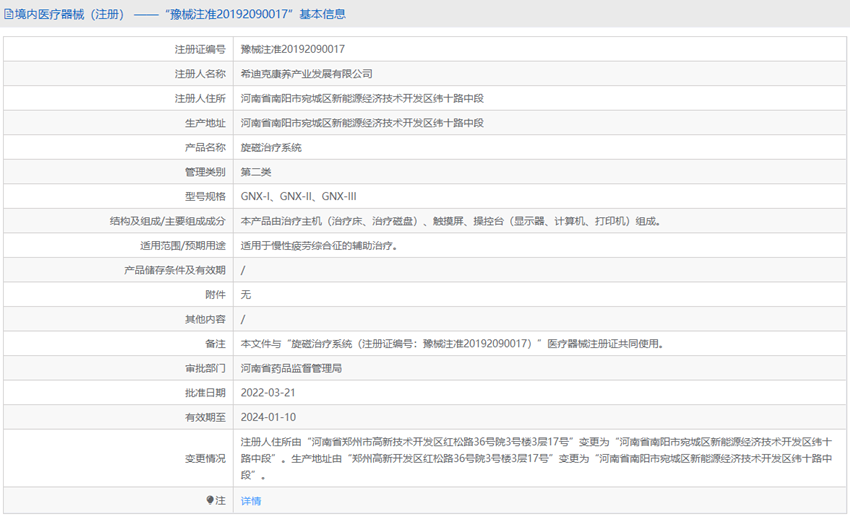Click the 型号规格 row label
The width and height of the screenshot is (850, 516).
tap(205, 196)
